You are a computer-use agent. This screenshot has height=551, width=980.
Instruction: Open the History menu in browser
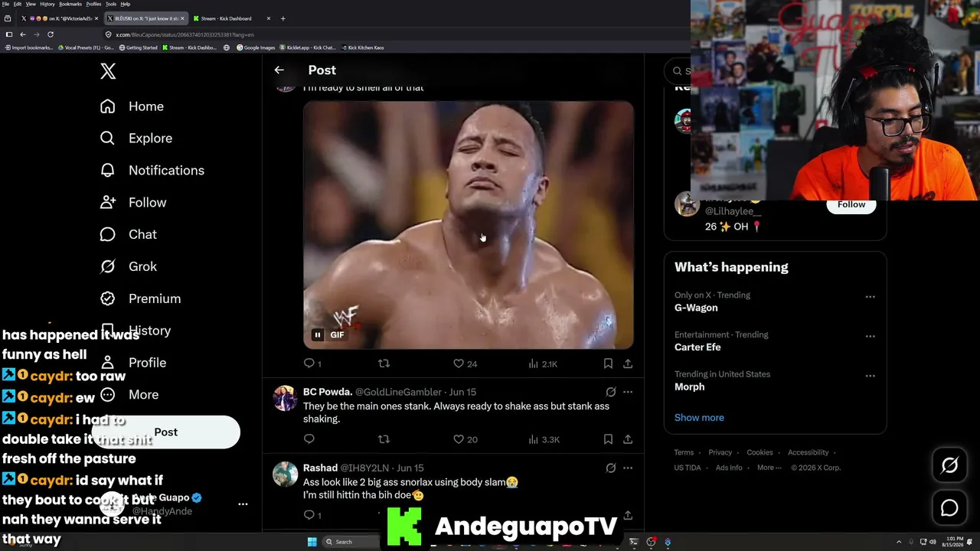click(x=47, y=4)
